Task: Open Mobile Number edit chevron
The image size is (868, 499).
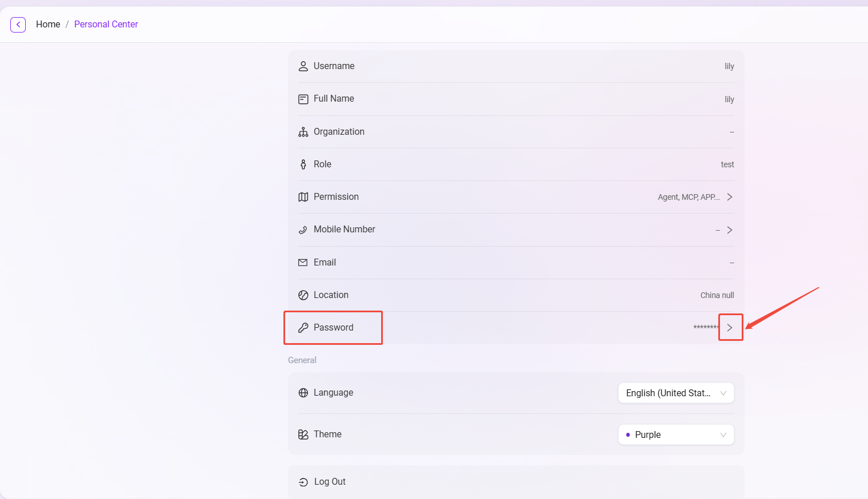Action: pyautogui.click(x=730, y=230)
